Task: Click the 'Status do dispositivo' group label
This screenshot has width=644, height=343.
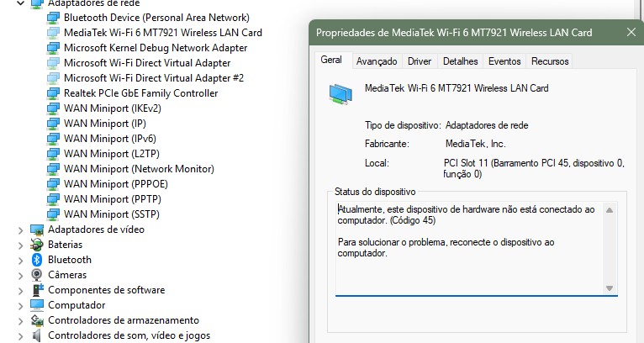Action: pos(375,192)
